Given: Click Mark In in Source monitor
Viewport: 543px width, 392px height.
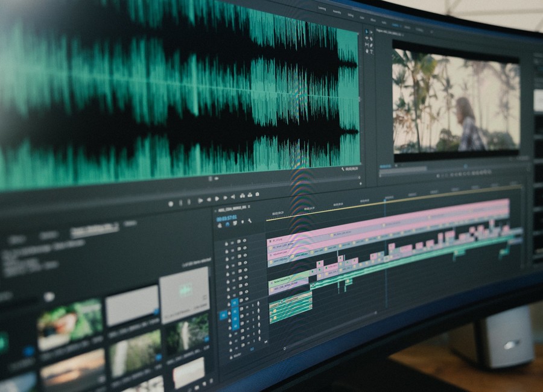Looking at the screenshot, I should click(181, 203).
